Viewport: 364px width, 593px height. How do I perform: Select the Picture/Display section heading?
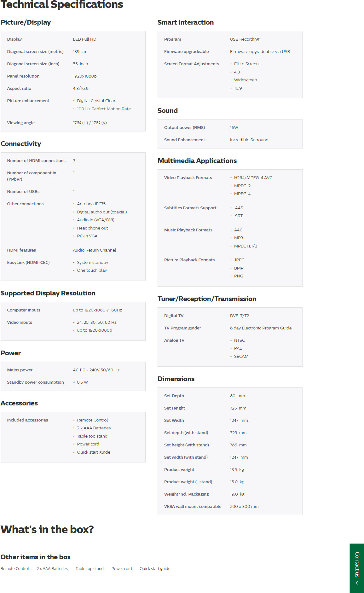tap(26, 22)
